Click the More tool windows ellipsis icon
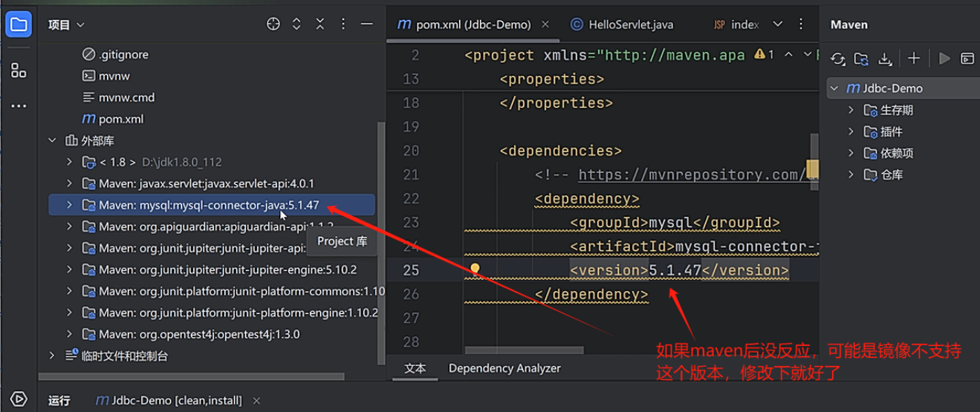This screenshot has height=412, width=980. click(x=19, y=106)
